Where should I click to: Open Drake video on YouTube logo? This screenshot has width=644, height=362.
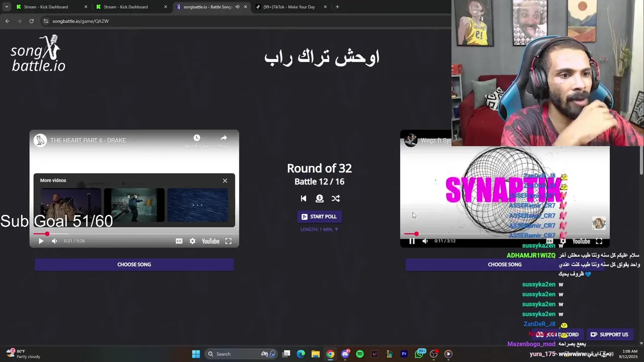click(210, 241)
